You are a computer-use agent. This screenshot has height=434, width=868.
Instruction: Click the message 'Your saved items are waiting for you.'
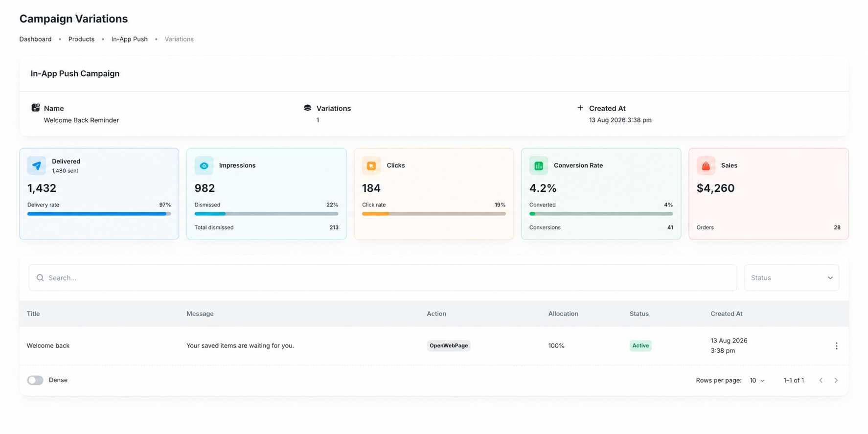pos(240,345)
